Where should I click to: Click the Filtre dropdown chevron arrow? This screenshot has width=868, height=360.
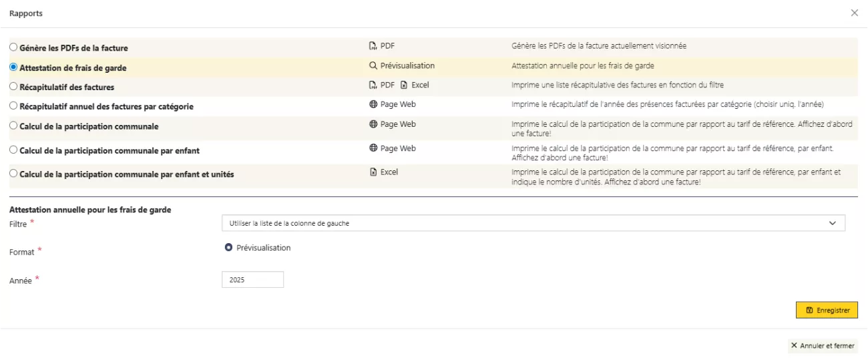[x=832, y=223]
